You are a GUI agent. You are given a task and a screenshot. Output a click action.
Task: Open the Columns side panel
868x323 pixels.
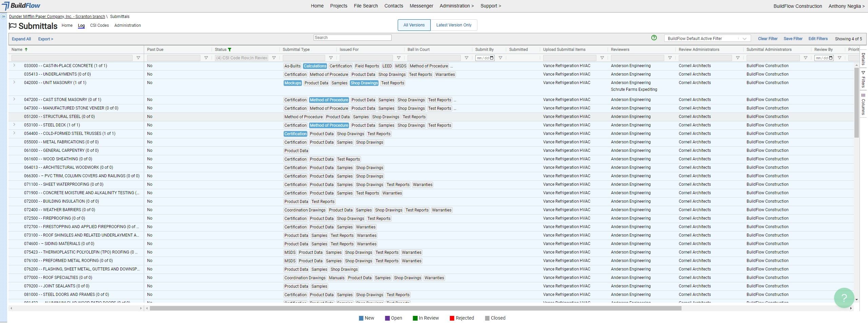[863, 104]
